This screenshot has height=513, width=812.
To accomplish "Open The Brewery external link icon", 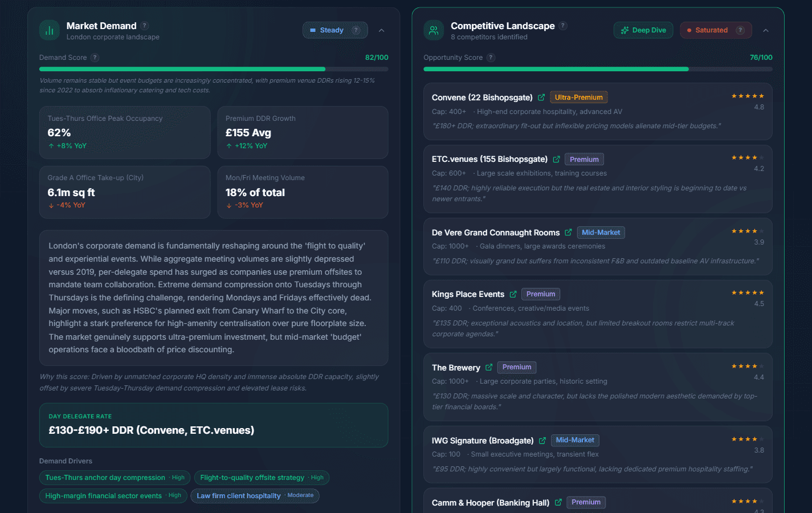I will (x=489, y=368).
